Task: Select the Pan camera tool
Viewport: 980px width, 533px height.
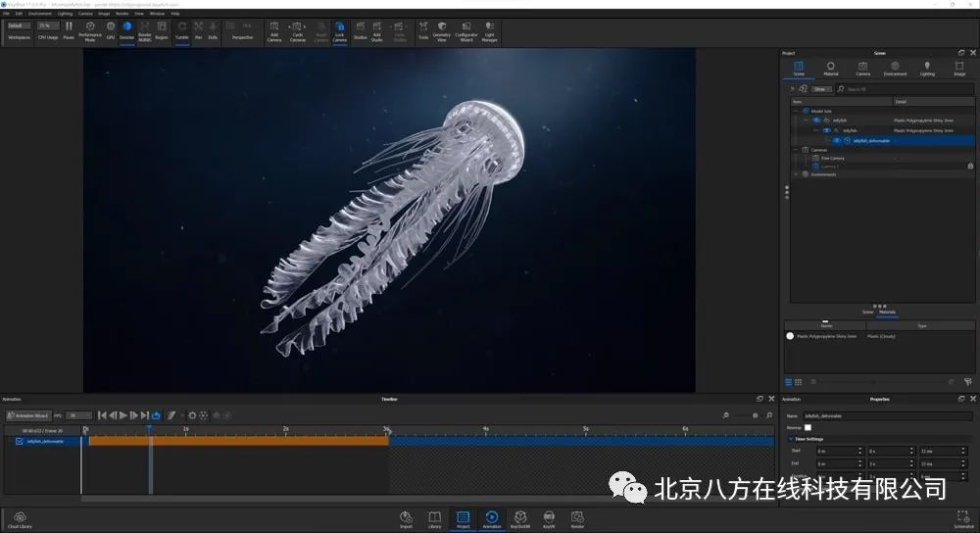Action: pos(198,30)
